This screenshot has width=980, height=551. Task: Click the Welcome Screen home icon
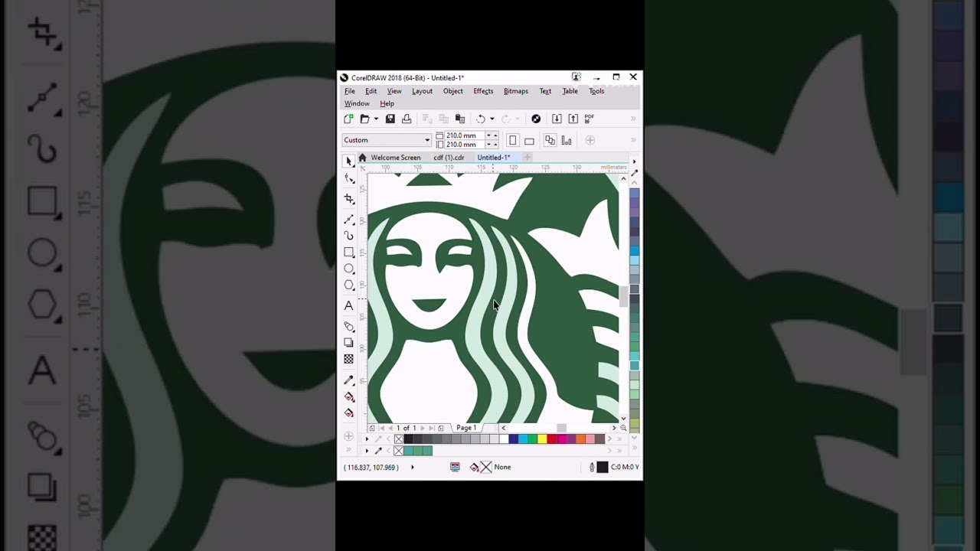tap(362, 158)
